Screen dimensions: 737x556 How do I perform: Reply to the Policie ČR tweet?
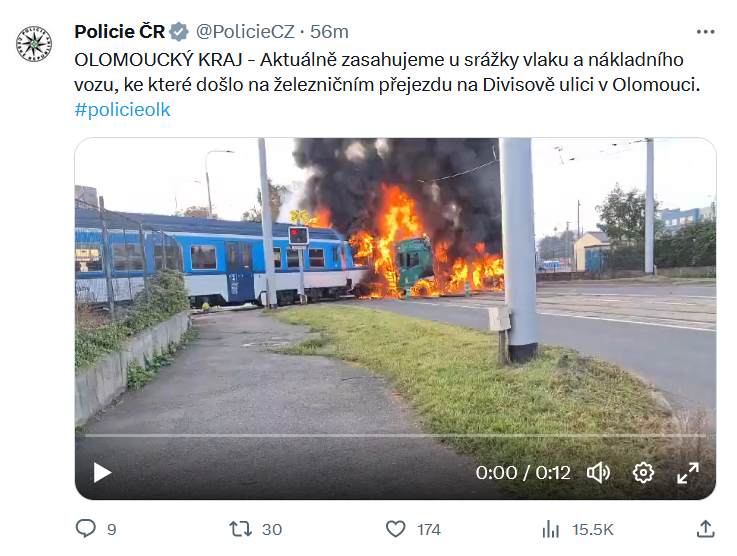point(86,529)
